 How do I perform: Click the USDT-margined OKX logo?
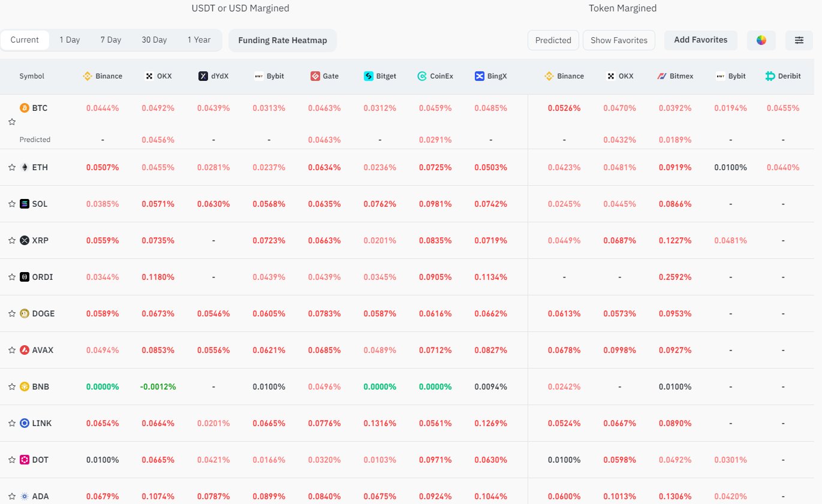pos(150,76)
